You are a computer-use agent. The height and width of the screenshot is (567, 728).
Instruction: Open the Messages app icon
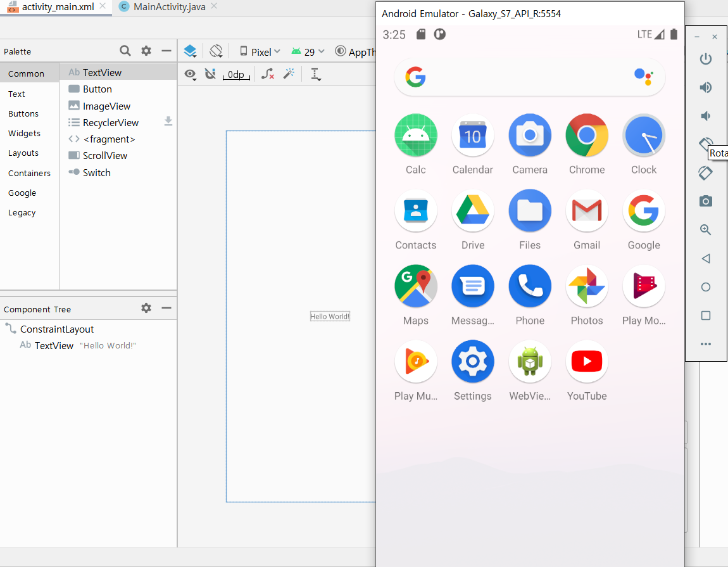[x=473, y=286]
